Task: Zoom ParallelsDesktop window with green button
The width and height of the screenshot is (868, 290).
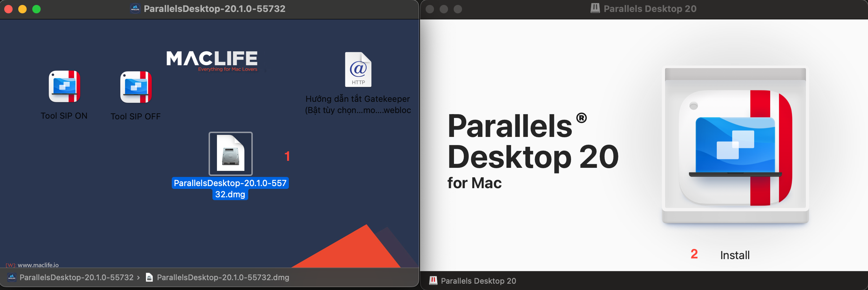Action: (x=36, y=9)
